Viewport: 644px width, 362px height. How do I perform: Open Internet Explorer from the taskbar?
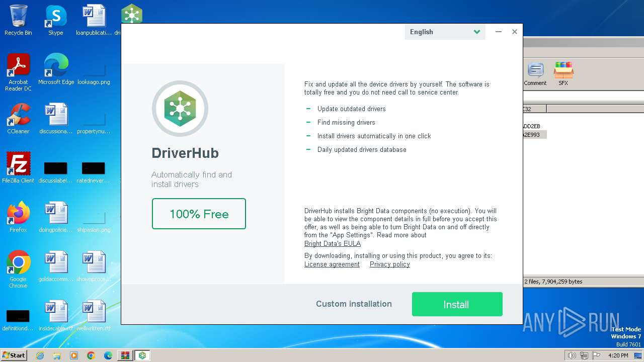click(x=40, y=355)
